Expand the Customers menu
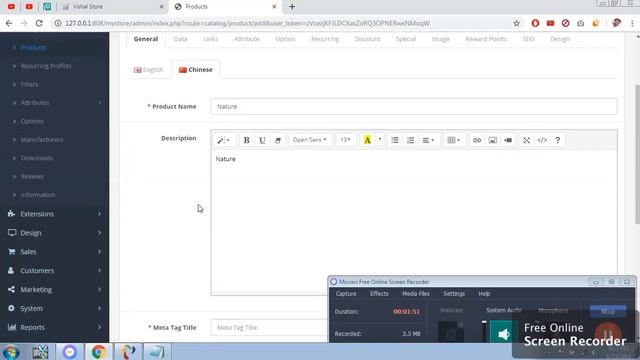640x360 pixels. (x=54, y=271)
